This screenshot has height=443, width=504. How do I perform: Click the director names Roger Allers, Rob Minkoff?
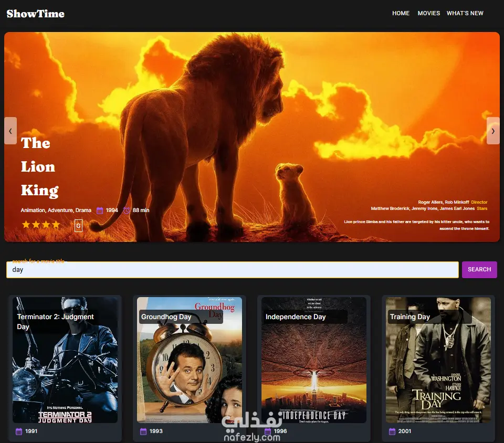coord(443,202)
